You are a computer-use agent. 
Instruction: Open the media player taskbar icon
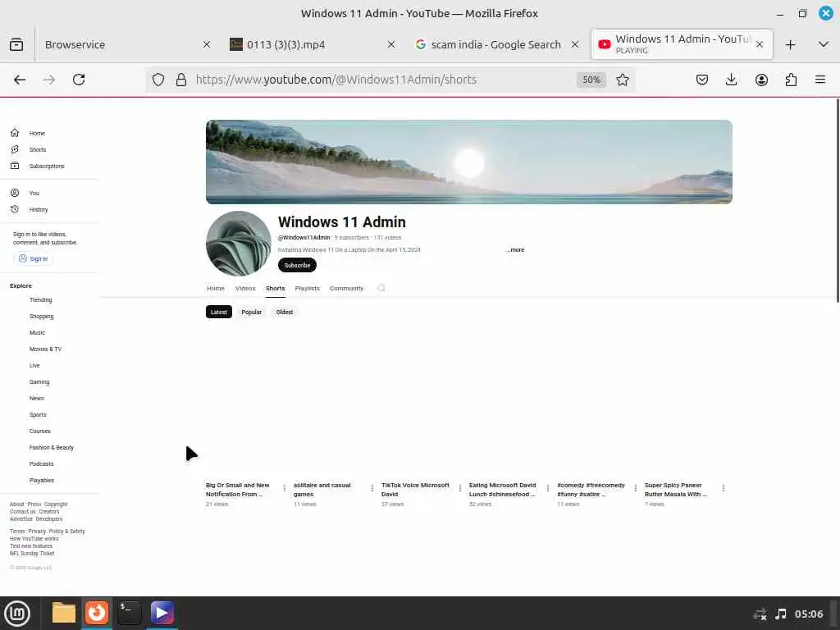click(x=162, y=613)
